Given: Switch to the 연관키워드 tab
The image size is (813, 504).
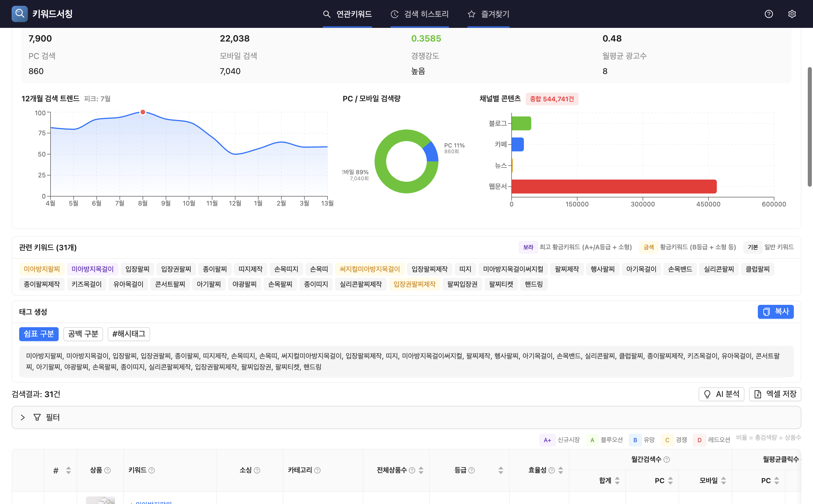Looking at the screenshot, I should (347, 14).
